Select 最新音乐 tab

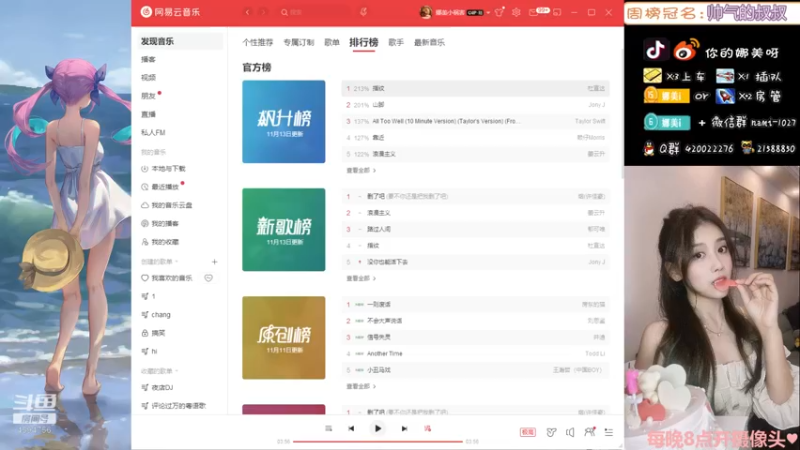tap(429, 42)
